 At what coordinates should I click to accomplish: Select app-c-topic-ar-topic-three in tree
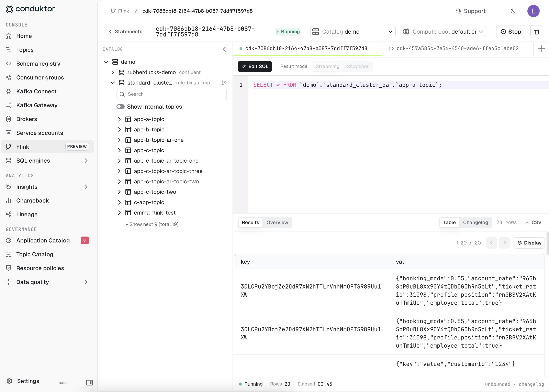point(168,171)
